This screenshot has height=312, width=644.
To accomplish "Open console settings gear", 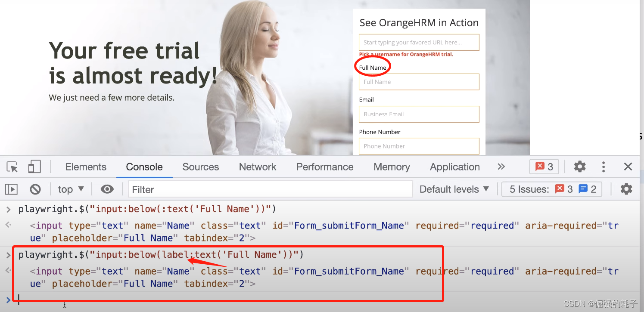I will (x=626, y=189).
